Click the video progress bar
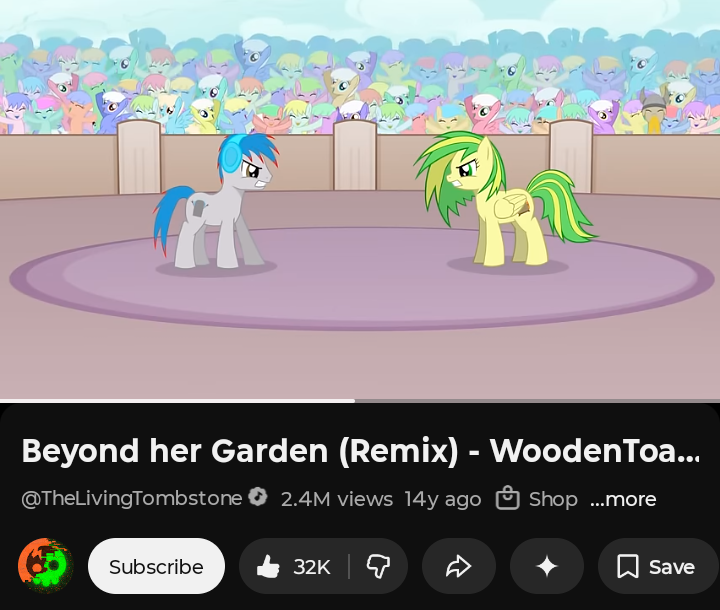This screenshot has height=610, width=720. pyautogui.click(x=360, y=401)
